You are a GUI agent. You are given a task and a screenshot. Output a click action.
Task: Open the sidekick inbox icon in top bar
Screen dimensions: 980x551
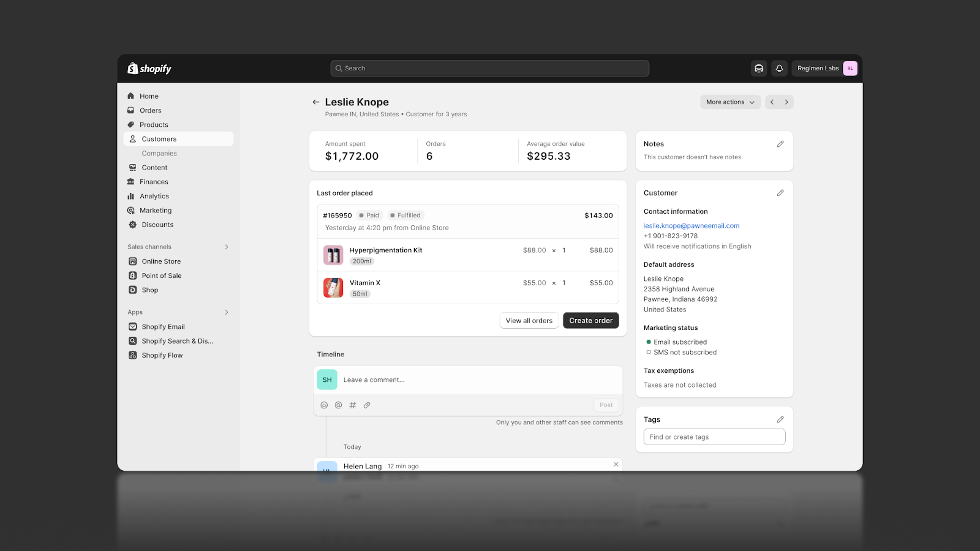coord(759,69)
